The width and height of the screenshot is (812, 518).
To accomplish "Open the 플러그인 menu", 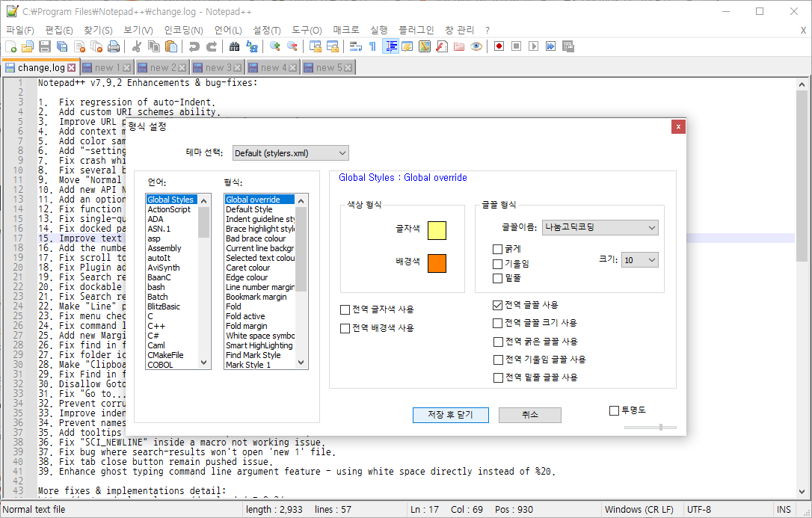I will pos(416,31).
